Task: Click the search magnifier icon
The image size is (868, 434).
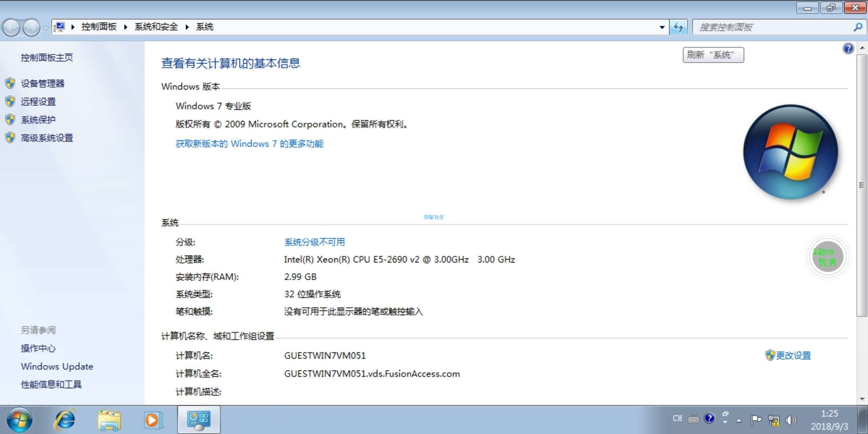Action: point(858,27)
